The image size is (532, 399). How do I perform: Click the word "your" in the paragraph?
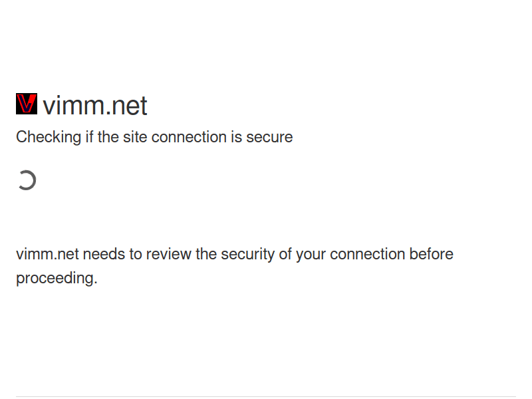tap(311, 254)
